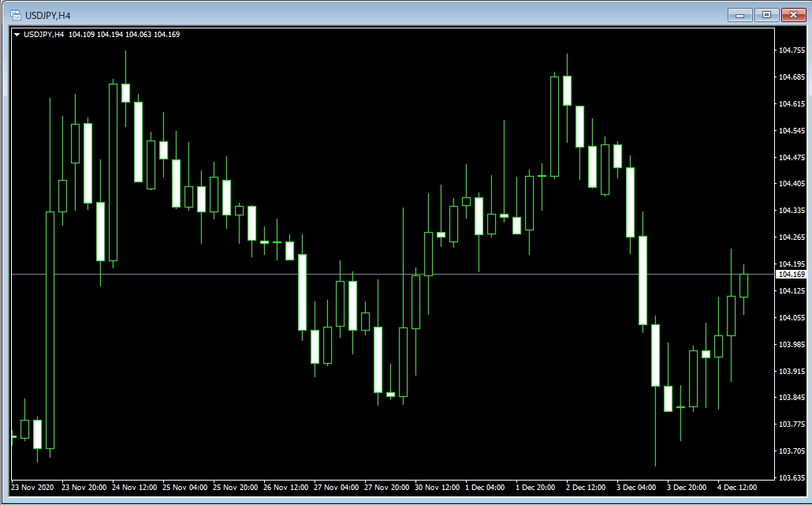
Task: Click the 23 Nov 2020 date label
Action: [x=32, y=488]
